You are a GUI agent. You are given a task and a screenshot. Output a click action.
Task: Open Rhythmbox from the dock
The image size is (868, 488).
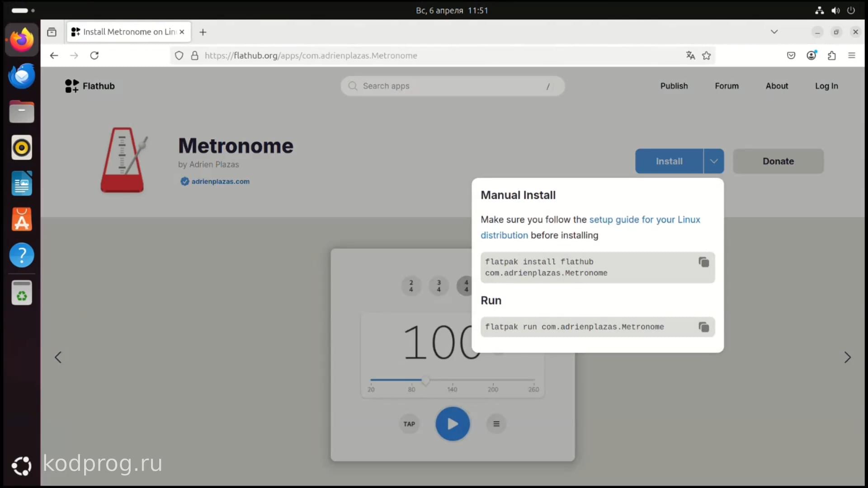click(x=22, y=148)
